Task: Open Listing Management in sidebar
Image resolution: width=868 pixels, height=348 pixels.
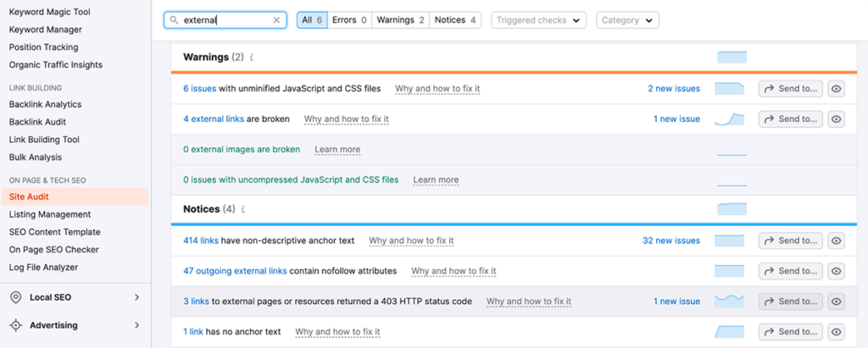Action: tap(50, 214)
